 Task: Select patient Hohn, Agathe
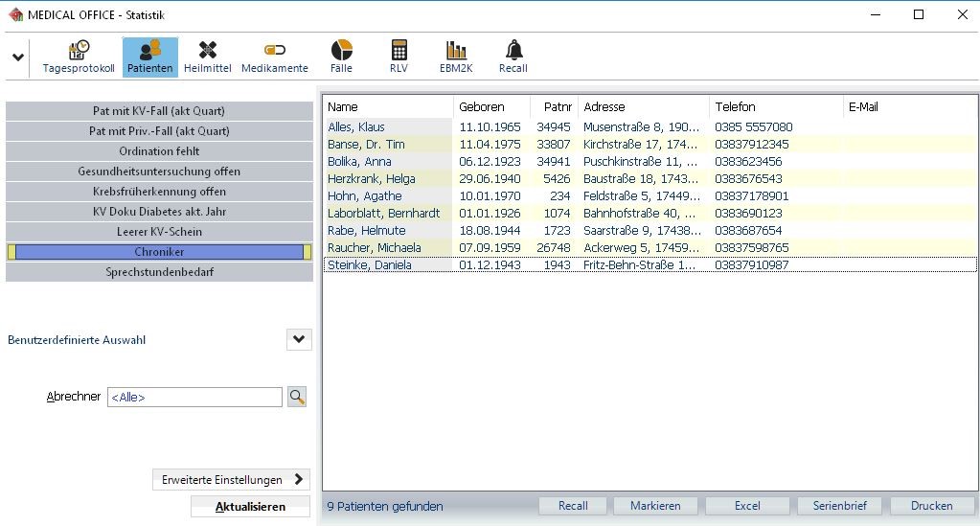point(364,195)
